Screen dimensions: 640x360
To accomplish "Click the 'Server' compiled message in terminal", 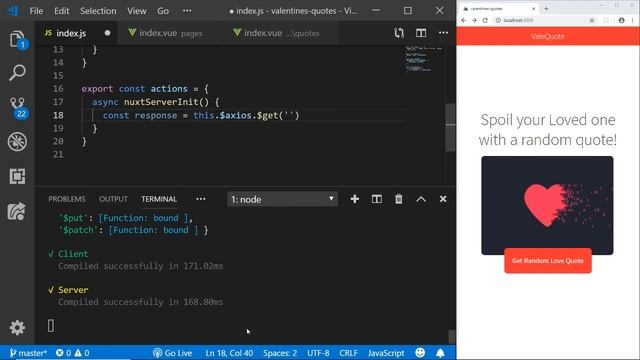I will pos(73,290).
